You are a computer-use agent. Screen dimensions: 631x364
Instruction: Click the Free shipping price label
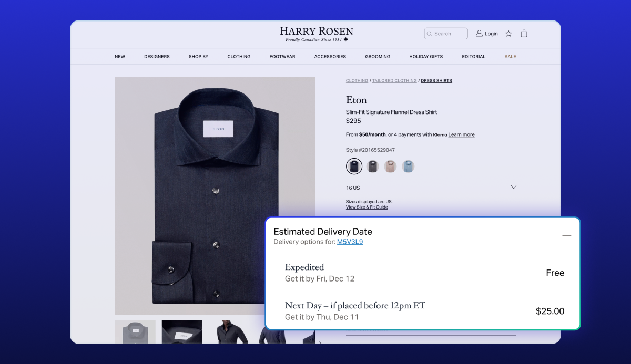555,273
